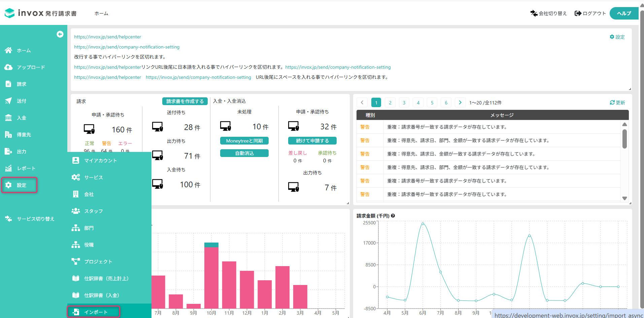The width and height of the screenshot is (644, 318).
Task: Go to next page of messages
Action: (x=460, y=102)
